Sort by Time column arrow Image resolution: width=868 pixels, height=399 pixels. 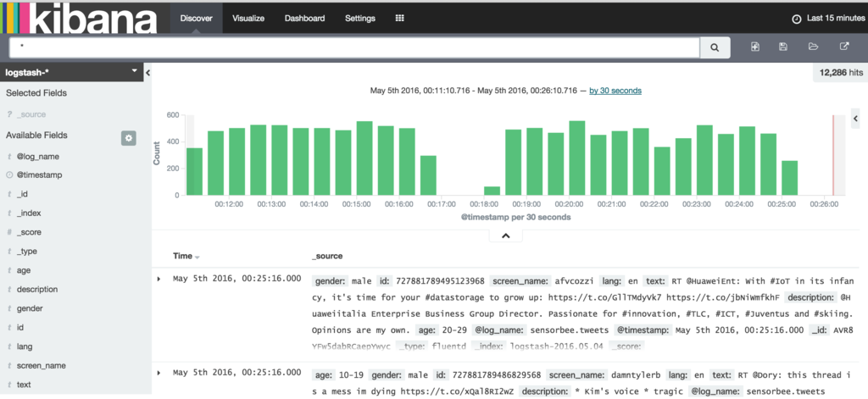click(x=198, y=257)
